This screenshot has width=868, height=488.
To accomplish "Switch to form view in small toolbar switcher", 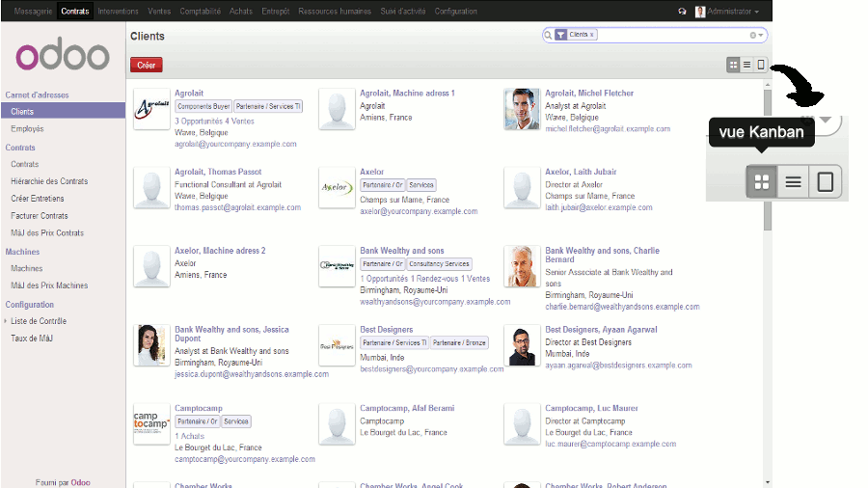I will pos(761,65).
